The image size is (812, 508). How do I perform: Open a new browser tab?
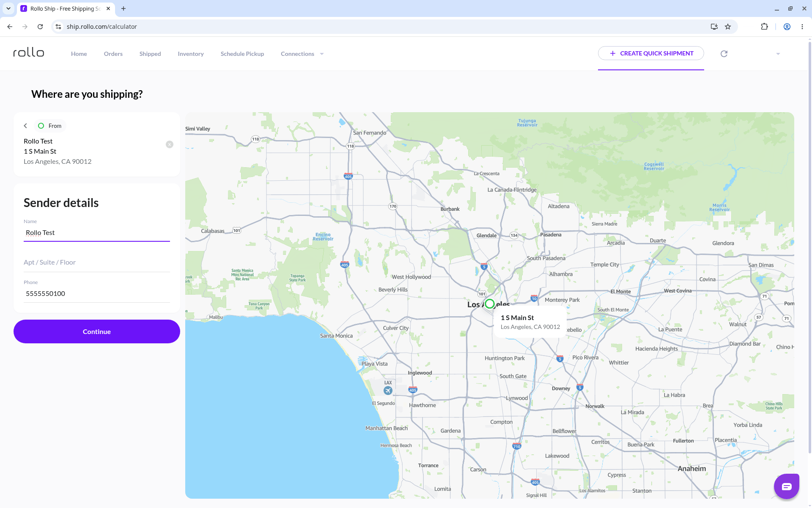pyautogui.click(x=123, y=8)
